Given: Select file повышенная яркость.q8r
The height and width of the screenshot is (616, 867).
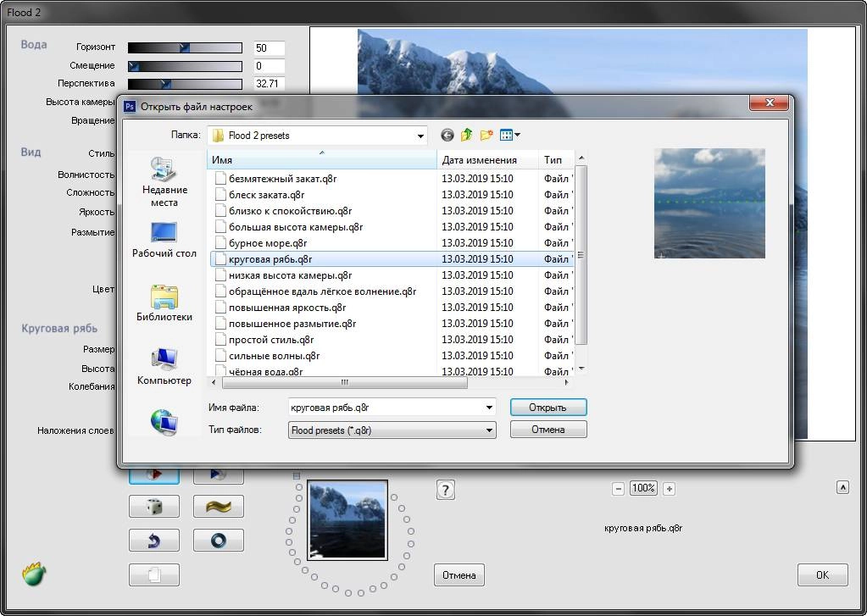Looking at the screenshot, I should coord(287,307).
